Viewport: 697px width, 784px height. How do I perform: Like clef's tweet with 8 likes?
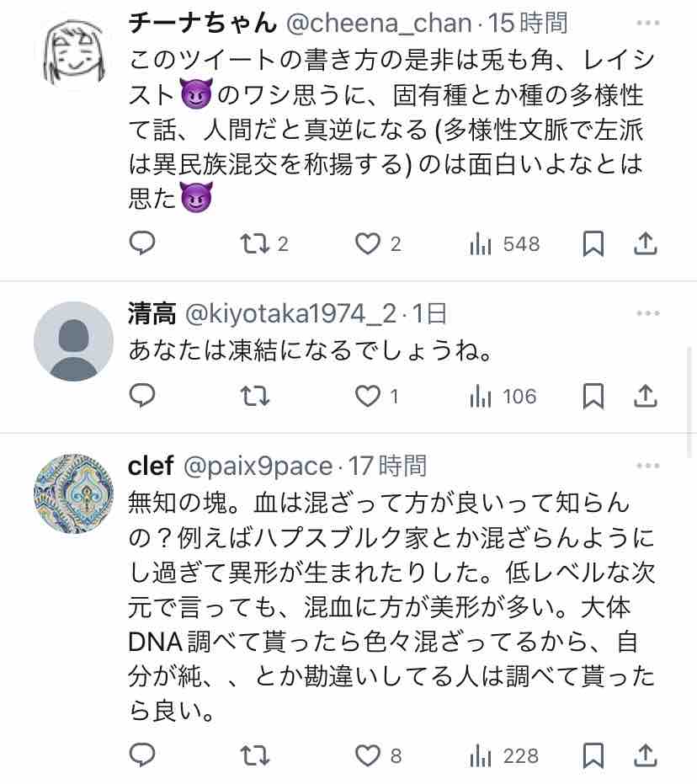367,756
